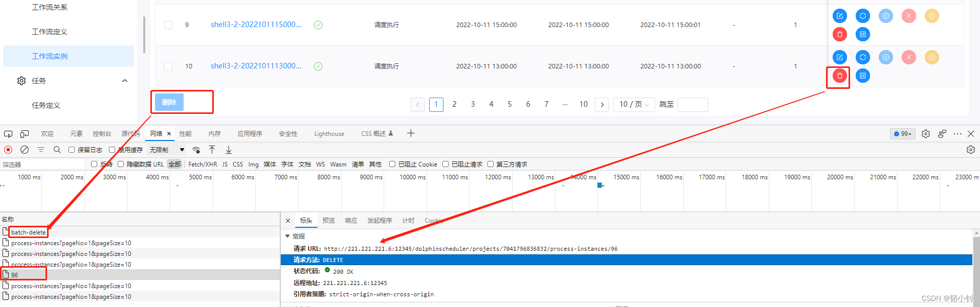Viewport: 980px width, 307px height.
Task: Click the 删除 batch delete button
Action: click(169, 102)
